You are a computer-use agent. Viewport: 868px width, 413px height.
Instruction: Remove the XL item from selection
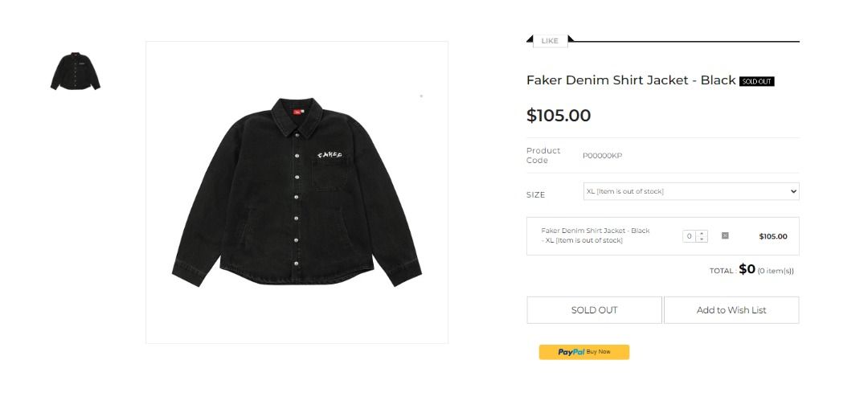[x=725, y=235]
